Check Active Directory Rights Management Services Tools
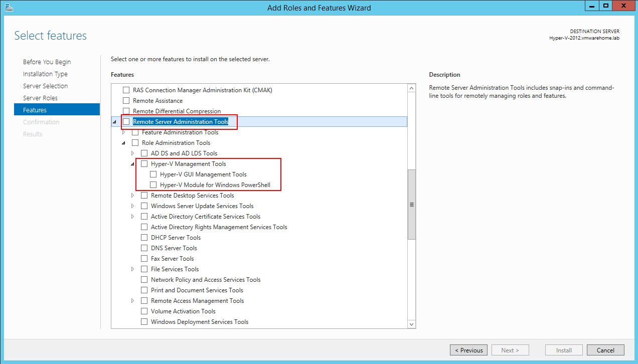The image size is (638, 364). click(144, 227)
